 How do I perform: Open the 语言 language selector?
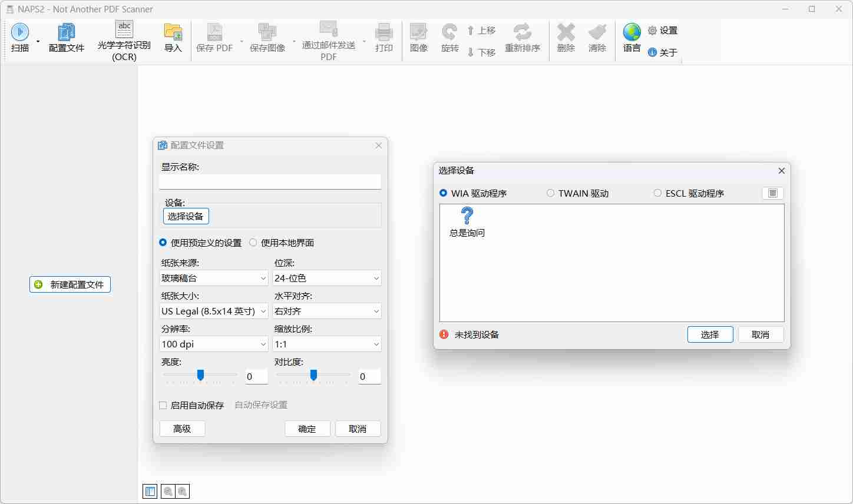click(x=631, y=38)
